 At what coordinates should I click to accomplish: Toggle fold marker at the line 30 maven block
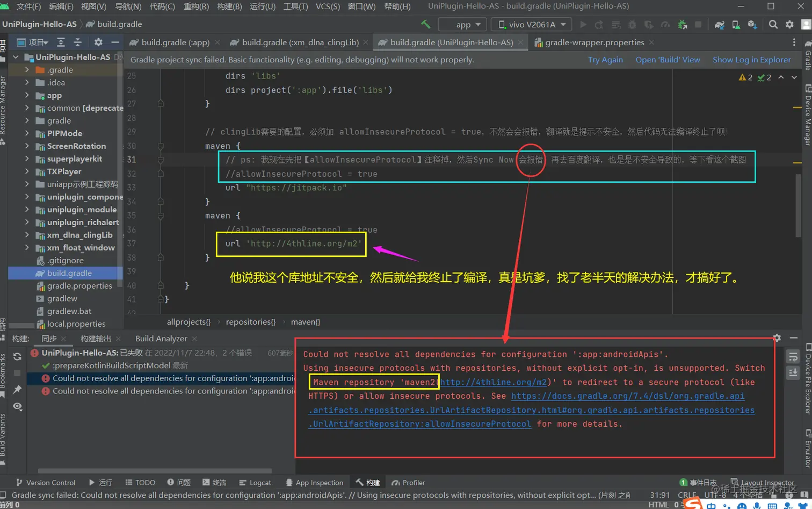pos(161,146)
